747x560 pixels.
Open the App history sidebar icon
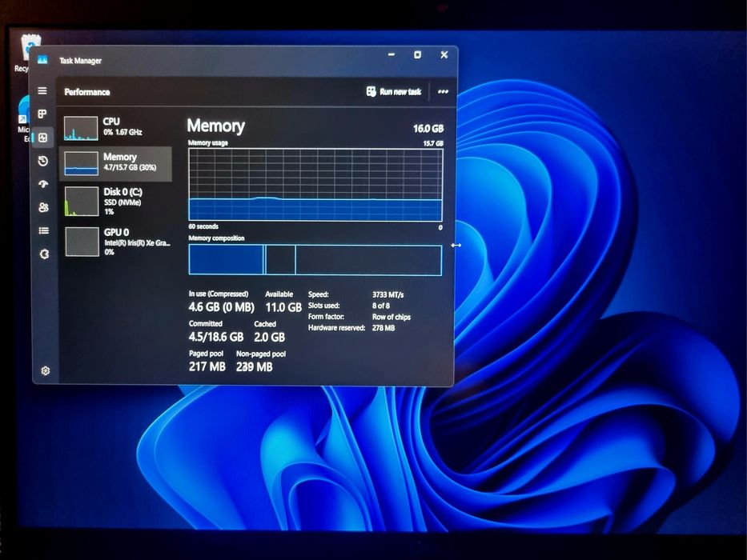pos(43,161)
